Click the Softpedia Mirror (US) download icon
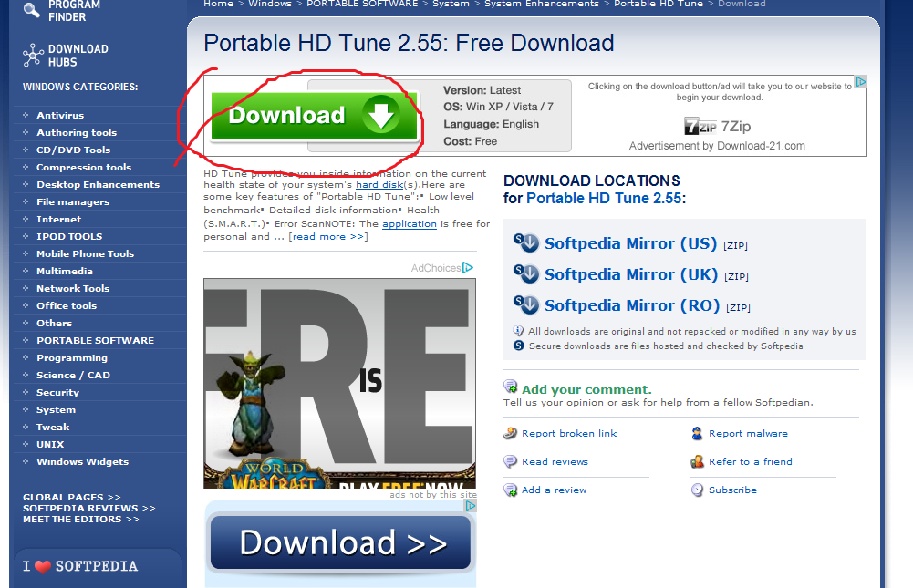This screenshot has width=913, height=588. click(x=526, y=242)
